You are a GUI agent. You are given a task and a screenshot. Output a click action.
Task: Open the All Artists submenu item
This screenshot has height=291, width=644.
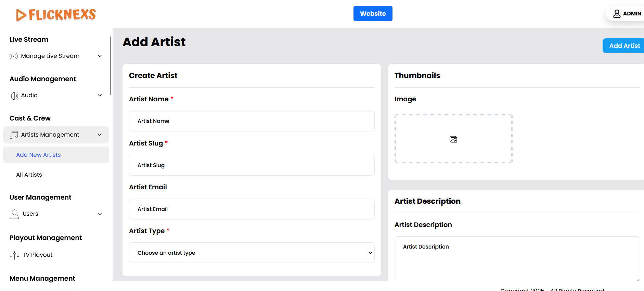click(29, 175)
